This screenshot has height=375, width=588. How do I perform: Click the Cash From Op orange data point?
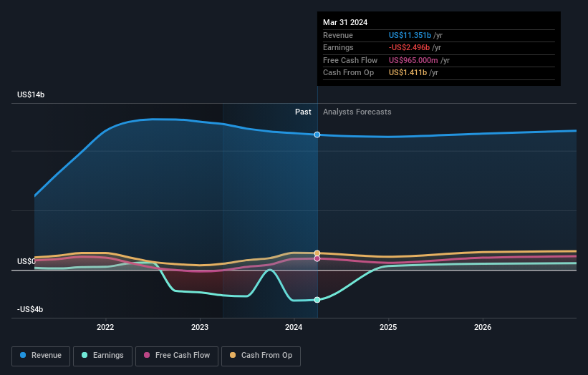click(317, 253)
